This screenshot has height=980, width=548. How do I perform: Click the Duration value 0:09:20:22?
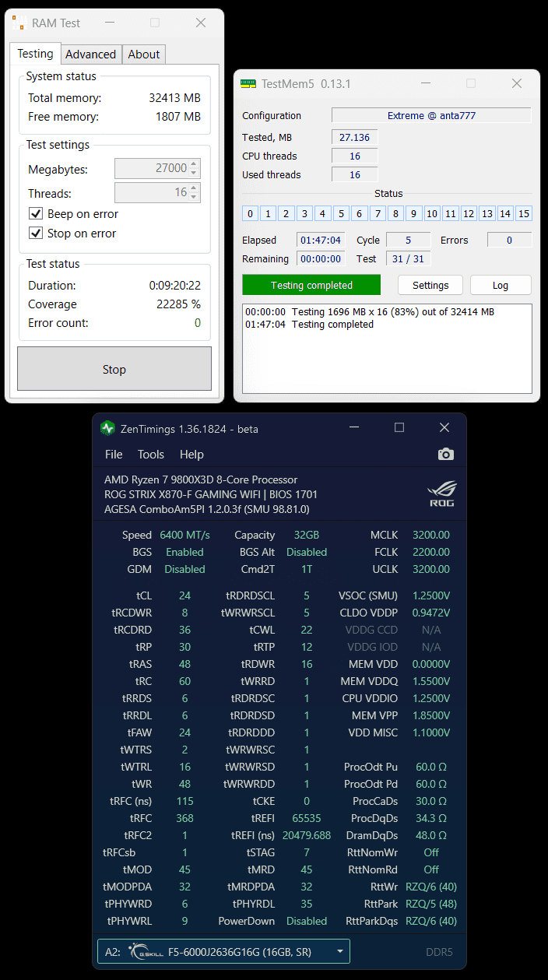(174, 286)
